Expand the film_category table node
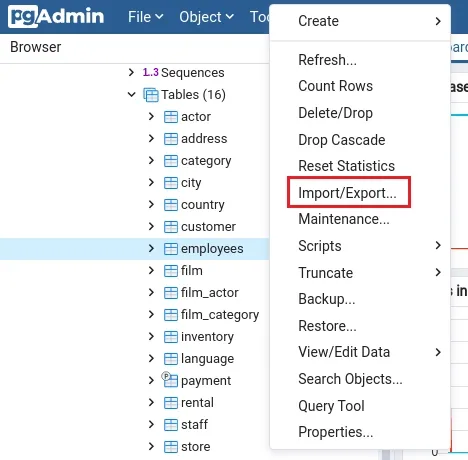The image size is (468, 460). 151,314
